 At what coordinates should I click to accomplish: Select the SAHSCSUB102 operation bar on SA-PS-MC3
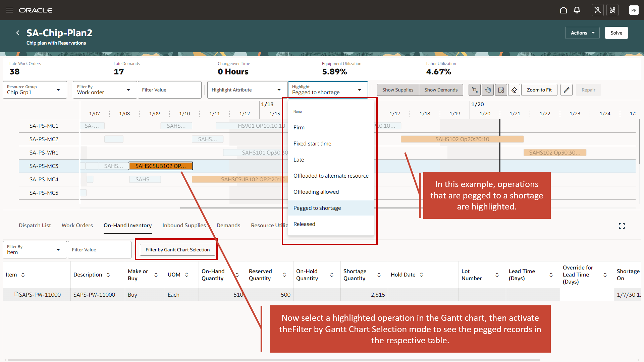tap(161, 166)
